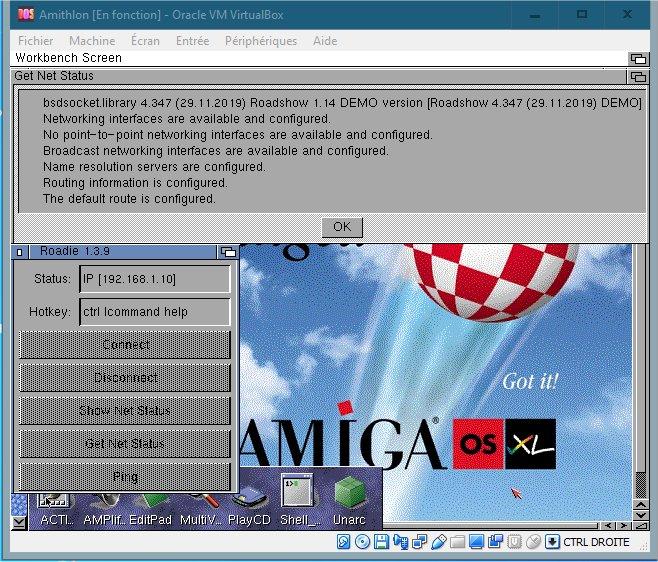The height and width of the screenshot is (562, 658).
Task: Click the scroll down arrow gadget
Action: (641, 515)
